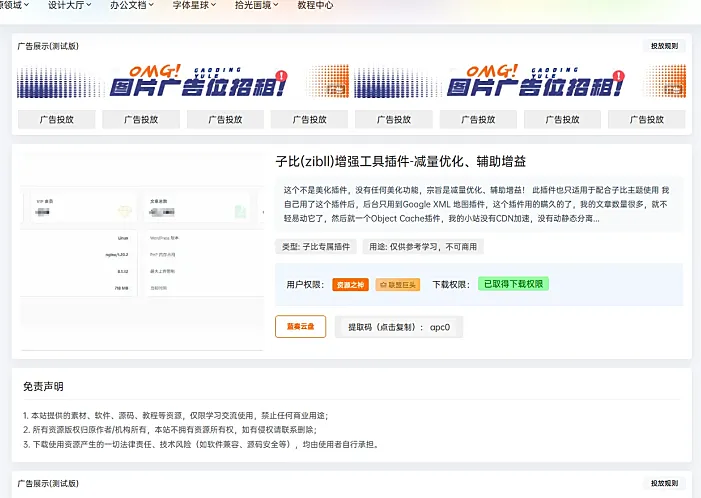Click the crown icon in 联盟巨头 badge
Image resolution: width=701 pixels, height=498 pixels.
point(383,285)
